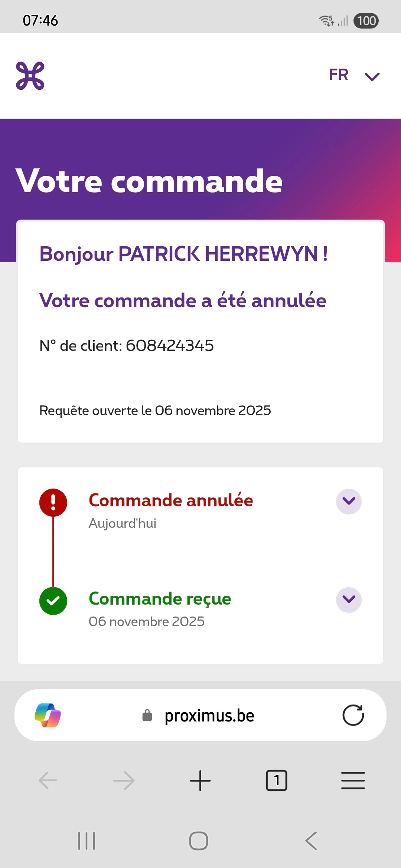The image size is (401, 868).
Task: Go back to previous page
Action: [48, 780]
